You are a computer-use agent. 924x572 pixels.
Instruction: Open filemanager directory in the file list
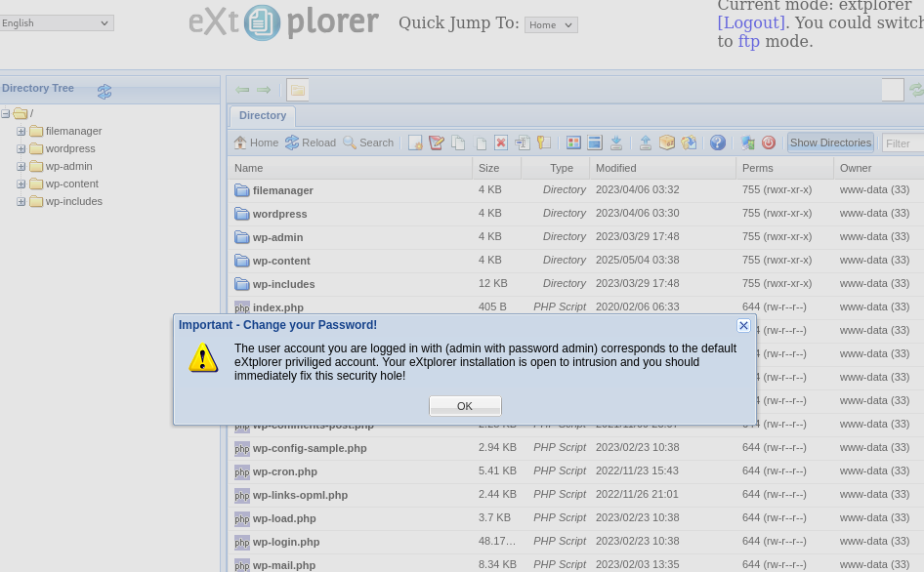coord(283,190)
